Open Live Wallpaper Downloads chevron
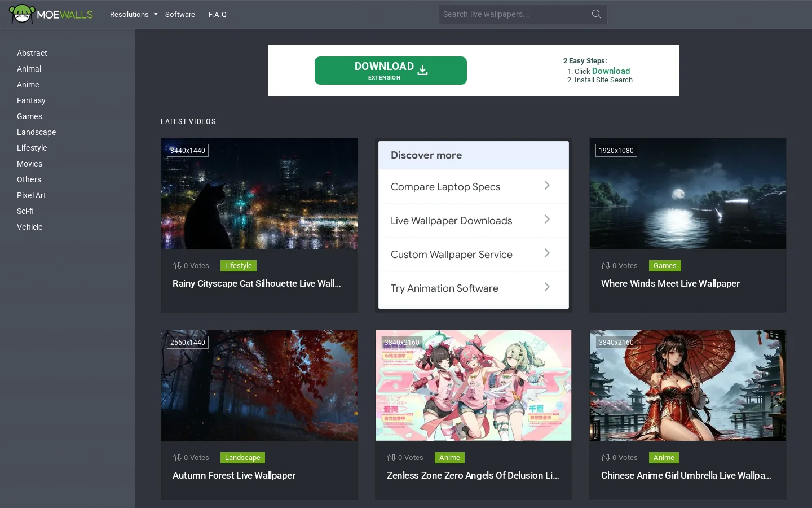The width and height of the screenshot is (812, 508). coord(546,220)
